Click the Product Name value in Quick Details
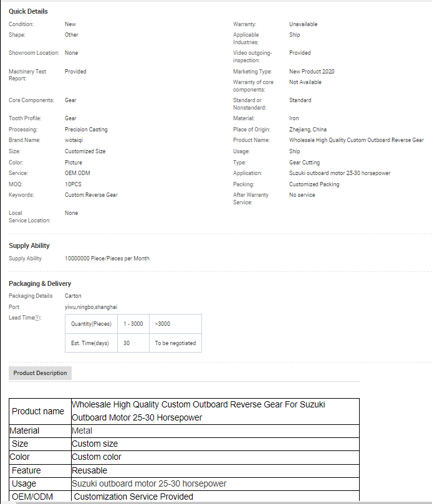Screen dimensions: 432x504 click(356, 140)
